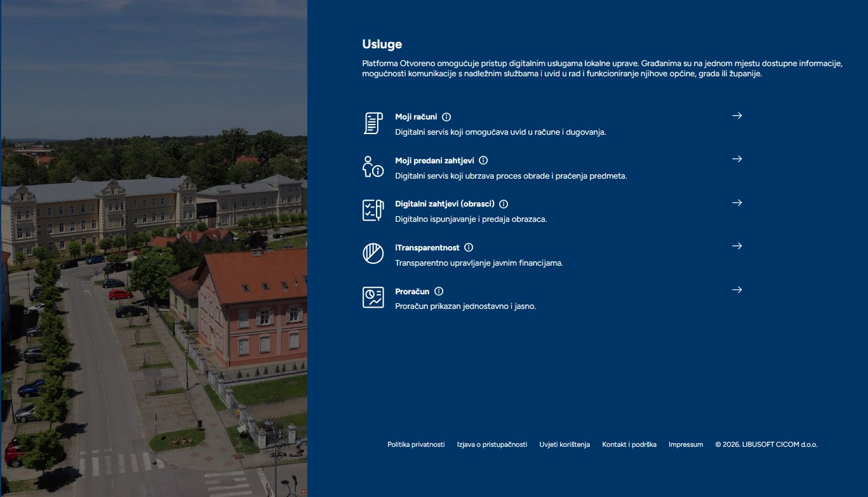
Task: Follow the arrow beside Moji predani zahtjevi
Action: (x=737, y=159)
